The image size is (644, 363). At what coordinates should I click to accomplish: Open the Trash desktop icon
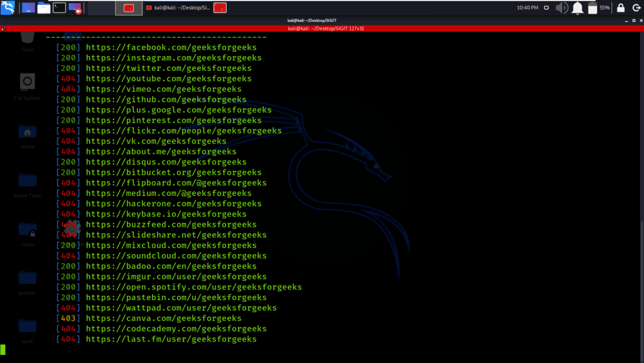(x=27, y=43)
